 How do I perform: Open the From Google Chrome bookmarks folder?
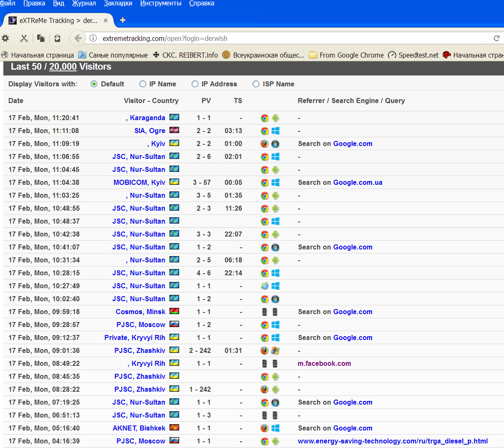[347, 55]
